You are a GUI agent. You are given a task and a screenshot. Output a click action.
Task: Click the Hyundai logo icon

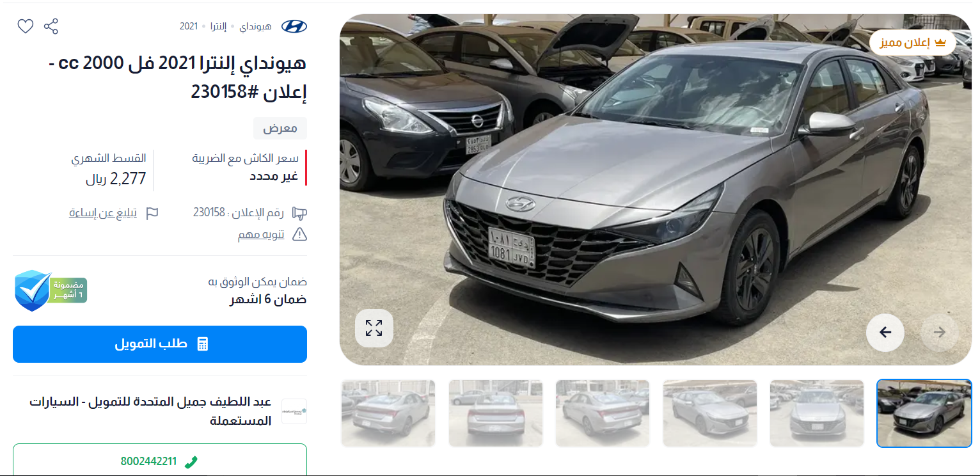294,26
